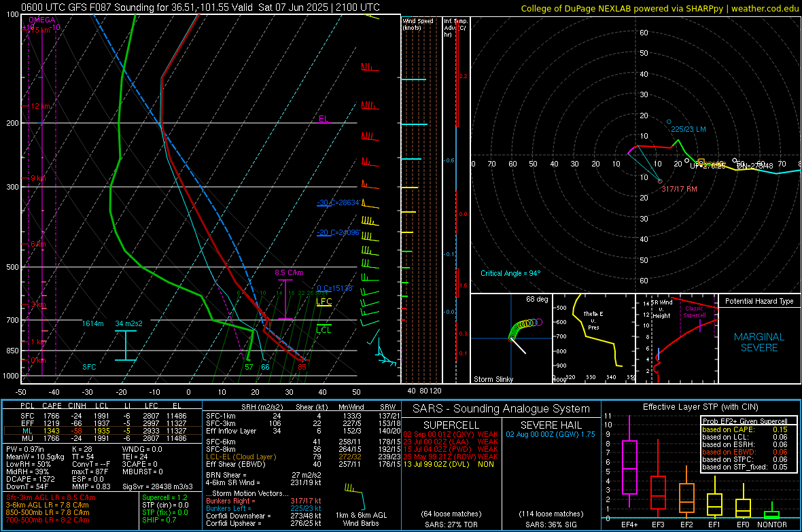Click the 34 m2s2 helicity label
Image resolution: width=802 pixels, height=532 pixels.
(129, 324)
